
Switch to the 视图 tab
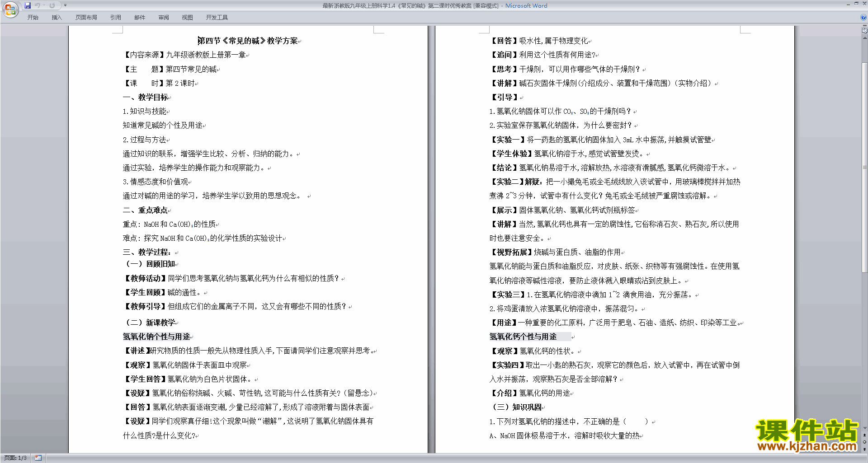pyautogui.click(x=188, y=18)
